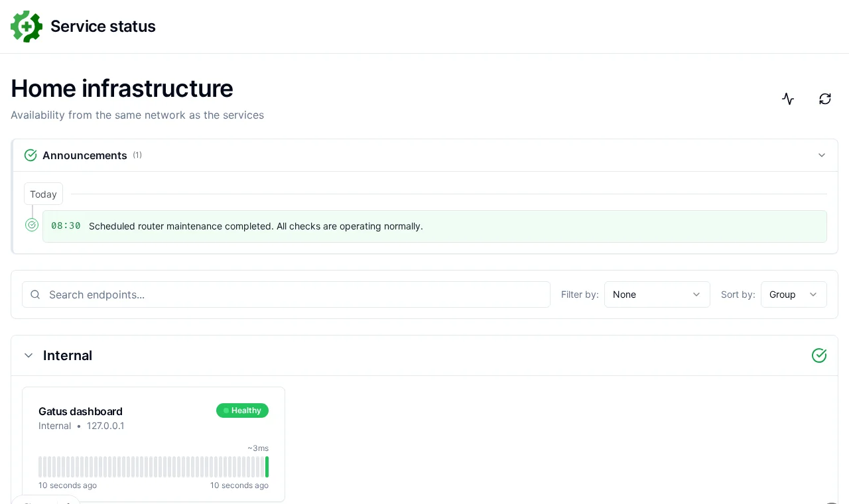The width and height of the screenshot is (849, 504).
Task: Click the Healthy status badge
Action: 242,410
